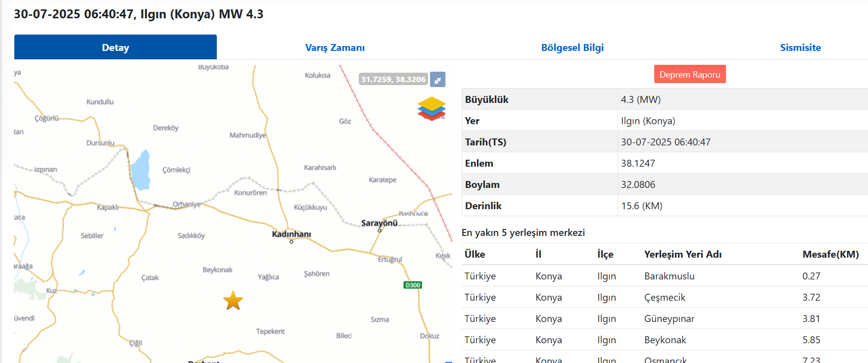Click the Dereköy label on the map
The width and height of the screenshot is (868, 363).
pyautogui.click(x=166, y=128)
